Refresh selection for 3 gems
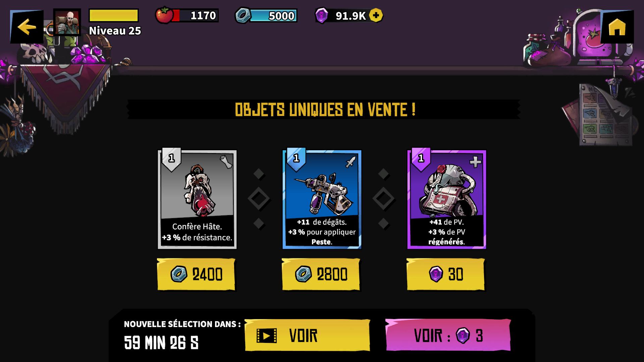This screenshot has height=362, width=644. point(448,335)
